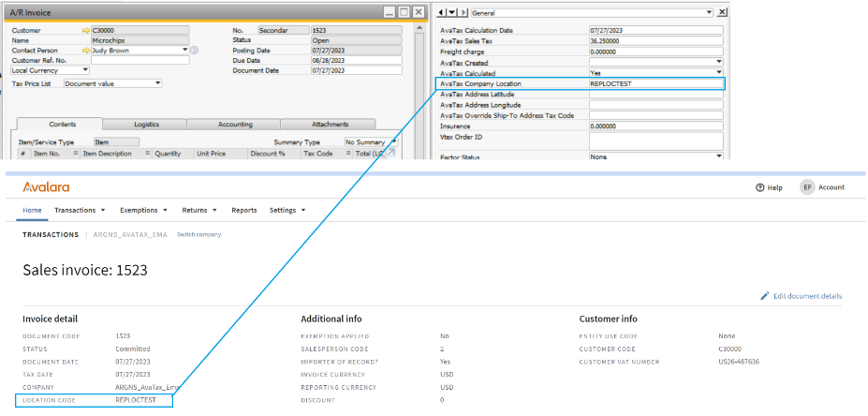Viewport: 868px width, 416px height.
Task: Click the TRANSACTIONS breadcrumb text
Action: (51, 235)
